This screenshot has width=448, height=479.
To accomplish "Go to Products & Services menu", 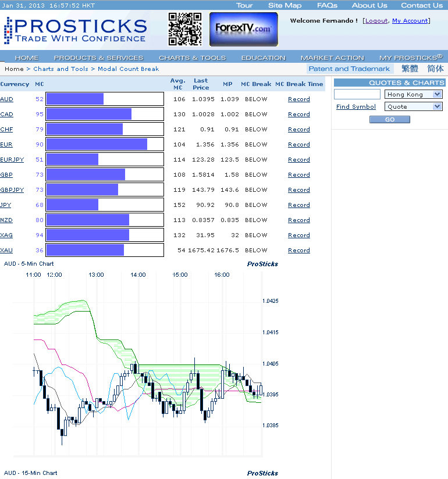I will click(98, 58).
